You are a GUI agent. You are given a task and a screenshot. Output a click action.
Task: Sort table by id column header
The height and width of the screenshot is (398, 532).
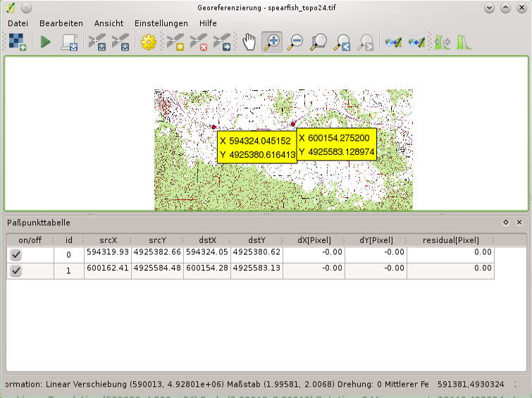pos(69,240)
